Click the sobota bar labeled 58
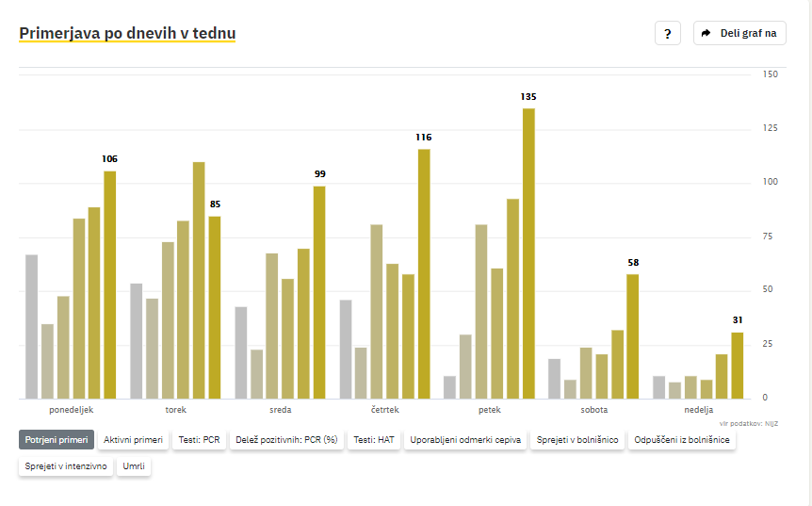 pyautogui.click(x=632, y=336)
